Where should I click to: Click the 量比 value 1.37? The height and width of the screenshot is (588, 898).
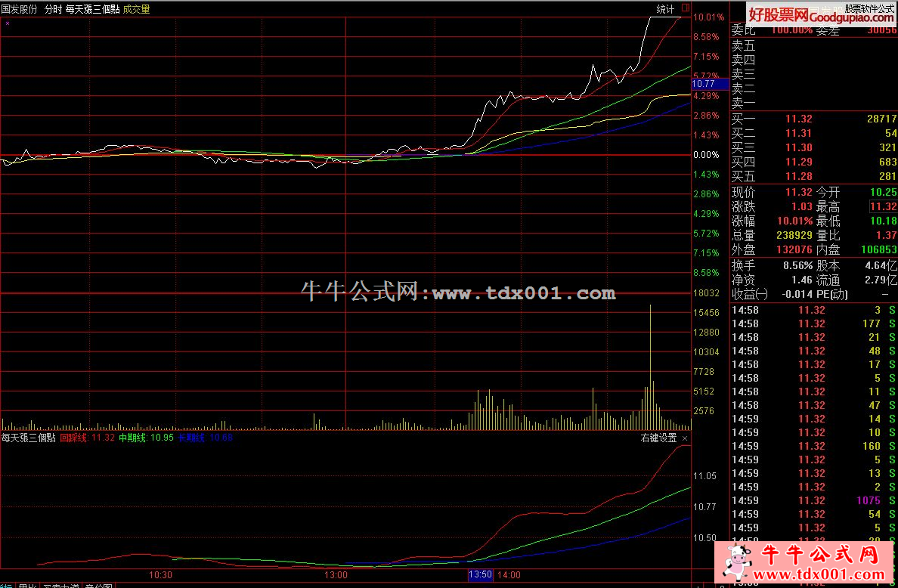point(886,235)
